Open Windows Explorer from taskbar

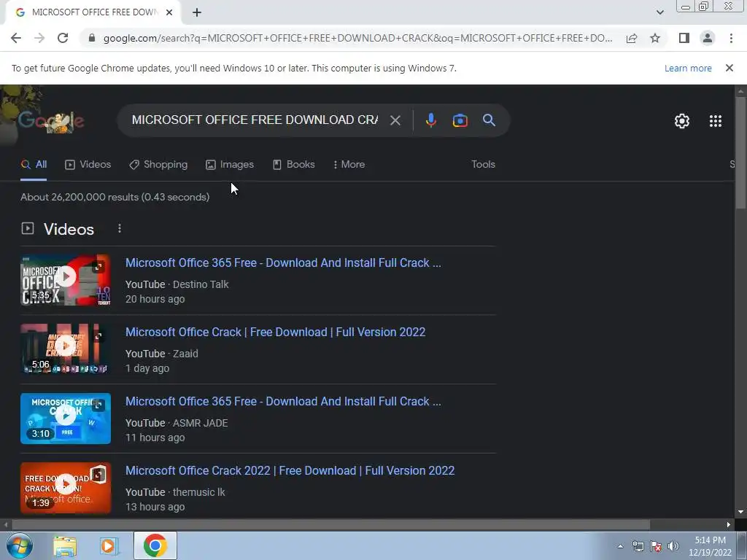(65, 545)
